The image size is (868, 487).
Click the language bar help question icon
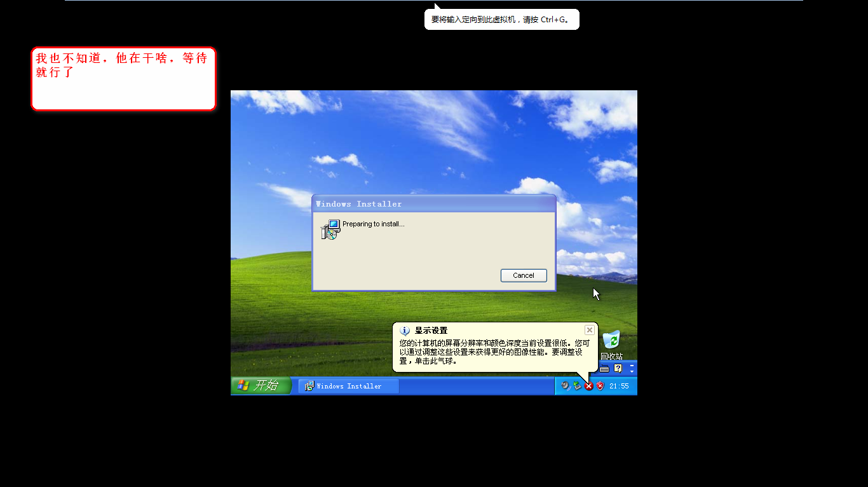coord(618,368)
